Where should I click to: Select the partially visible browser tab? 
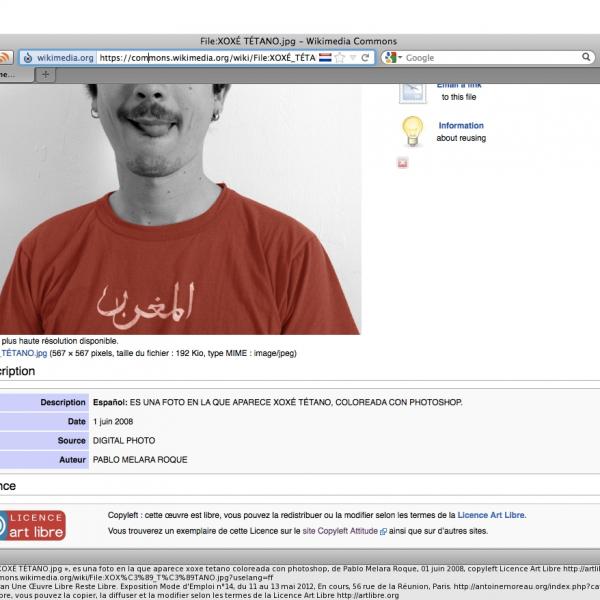(15, 74)
